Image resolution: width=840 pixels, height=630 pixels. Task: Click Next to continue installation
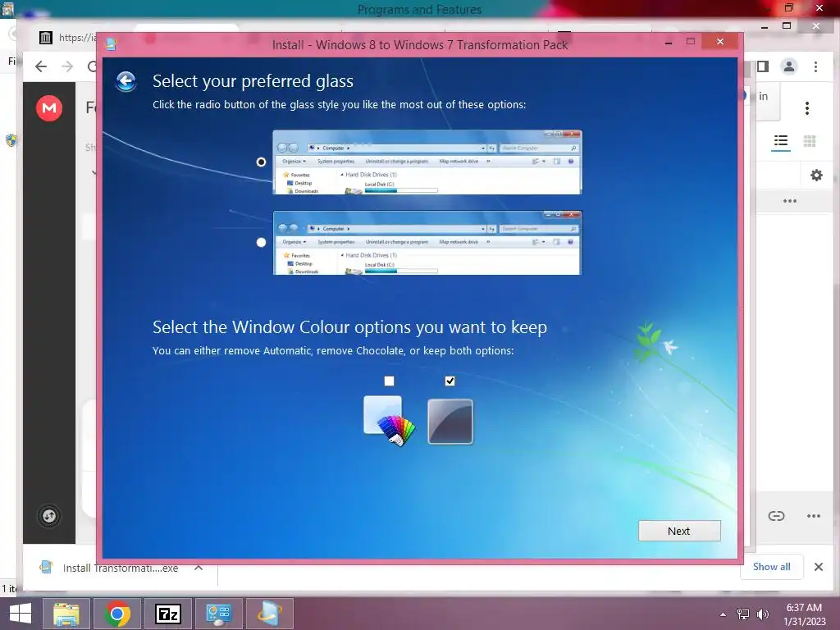679,531
